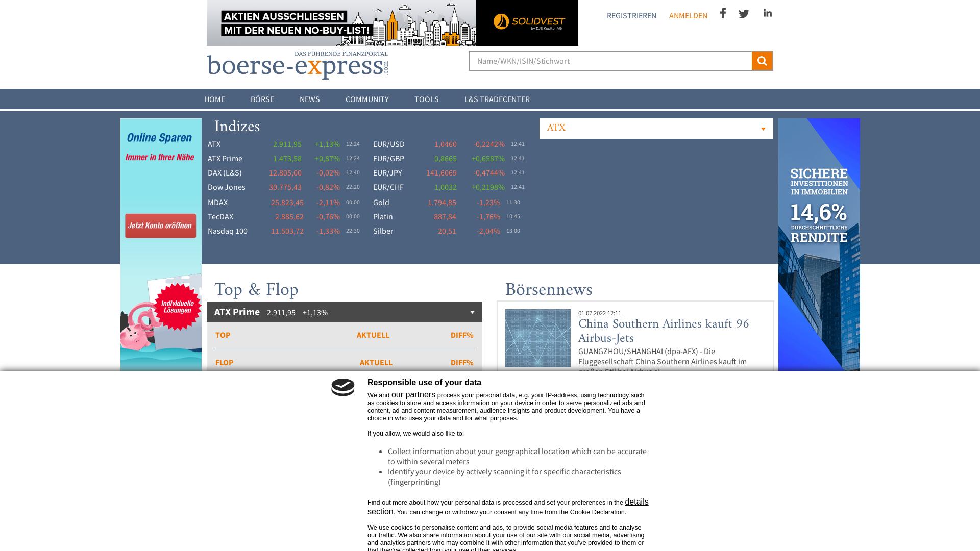Select the Nasdaq 100 index entry
The image size is (980, 551).
[228, 231]
